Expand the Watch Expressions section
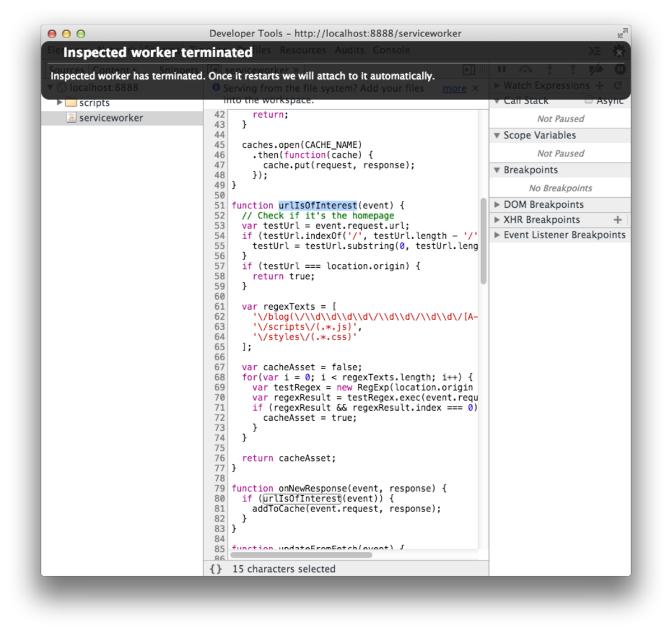Image resolution: width=672 pixels, height=633 pixels. (x=497, y=86)
